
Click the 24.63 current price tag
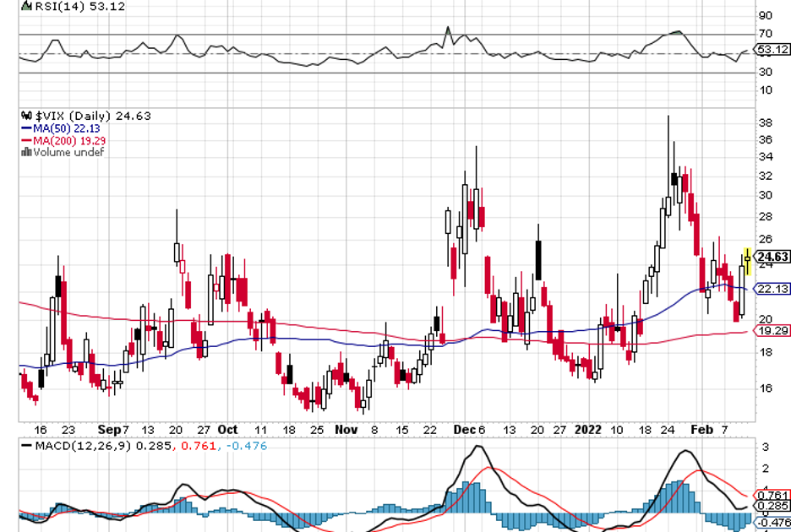tap(772, 258)
